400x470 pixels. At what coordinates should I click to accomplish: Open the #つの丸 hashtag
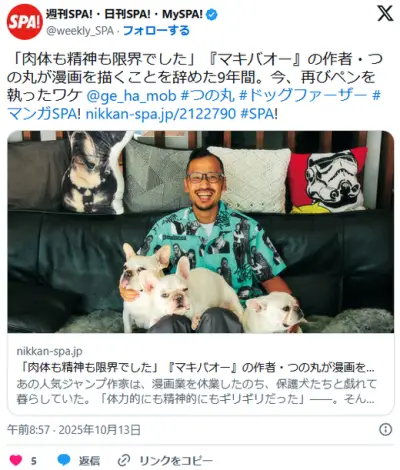[207, 96]
